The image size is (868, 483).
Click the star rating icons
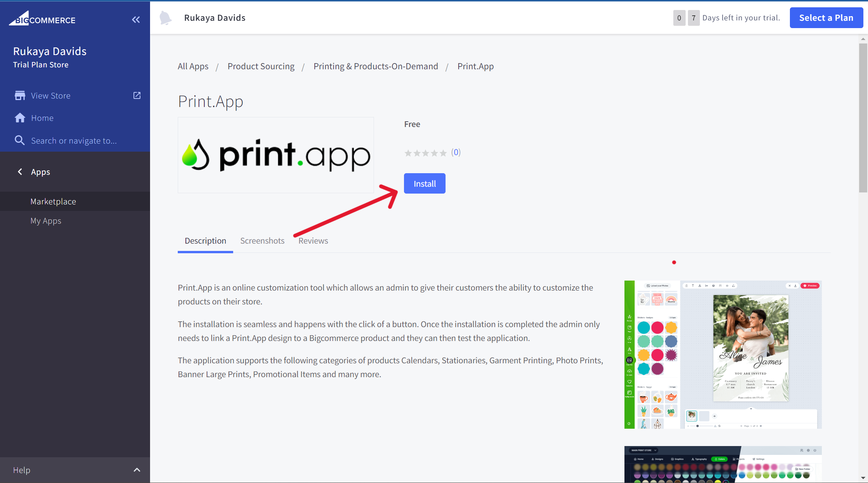point(425,153)
